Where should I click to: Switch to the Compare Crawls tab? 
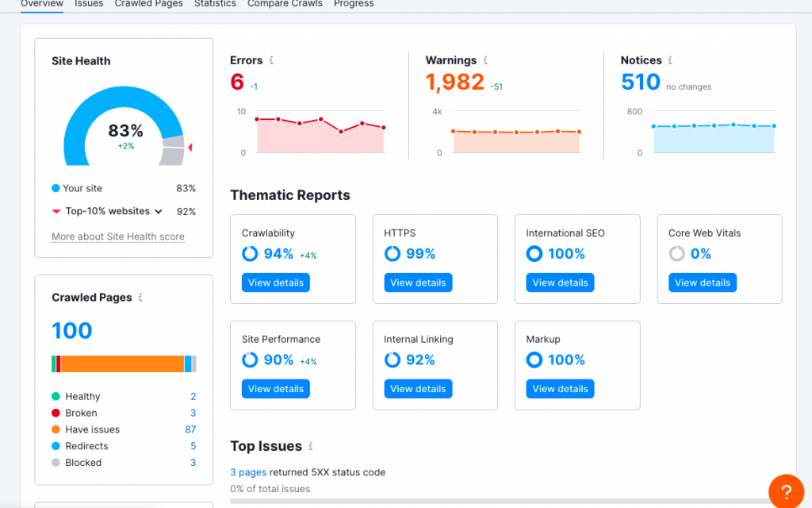[x=285, y=4]
